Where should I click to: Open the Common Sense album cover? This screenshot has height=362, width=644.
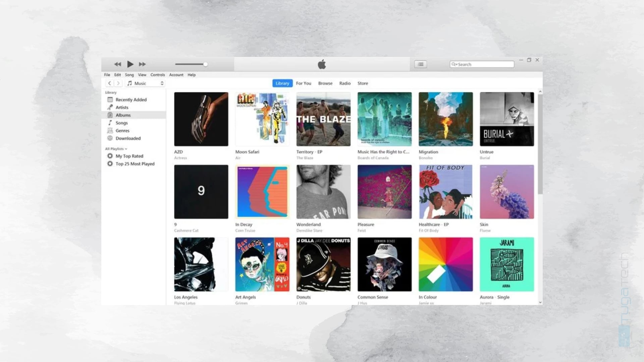pyautogui.click(x=384, y=264)
